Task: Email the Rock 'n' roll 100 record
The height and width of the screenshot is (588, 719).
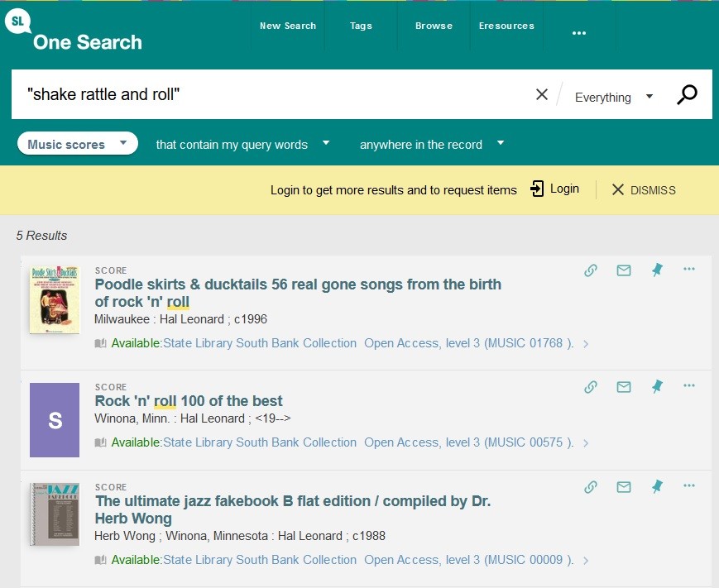Action: pyautogui.click(x=624, y=387)
